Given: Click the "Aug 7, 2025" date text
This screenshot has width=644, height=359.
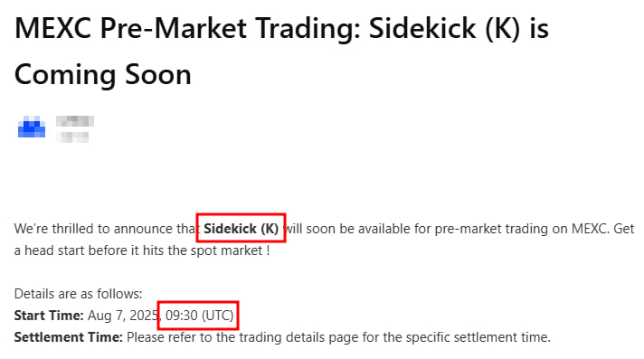Looking at the screenshot, I should point(123,316).
